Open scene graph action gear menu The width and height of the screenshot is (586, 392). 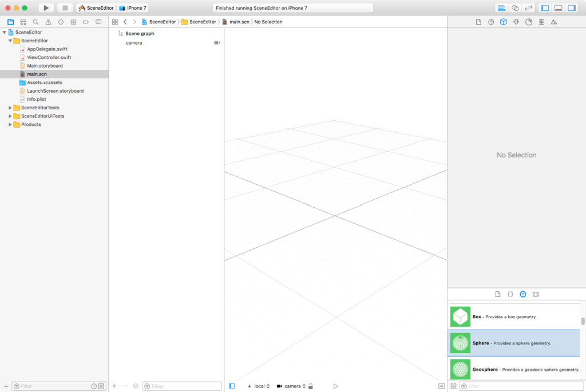(136, 386)
